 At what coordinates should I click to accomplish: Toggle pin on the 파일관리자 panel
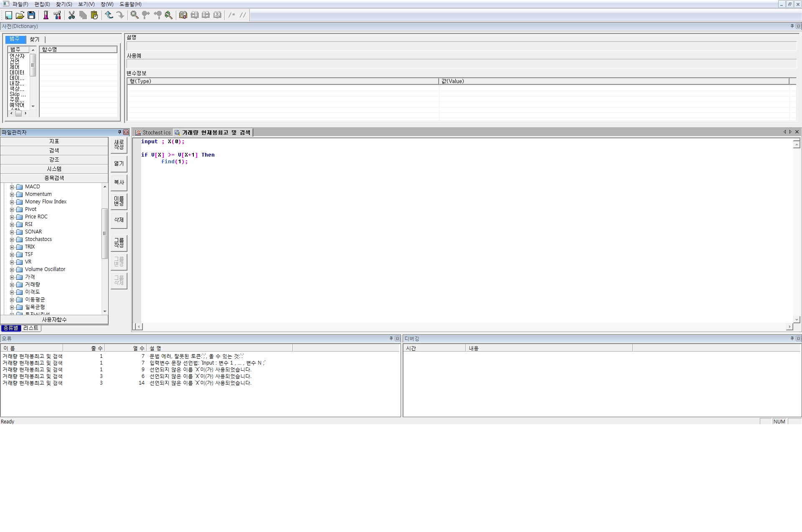pos(119,132)
